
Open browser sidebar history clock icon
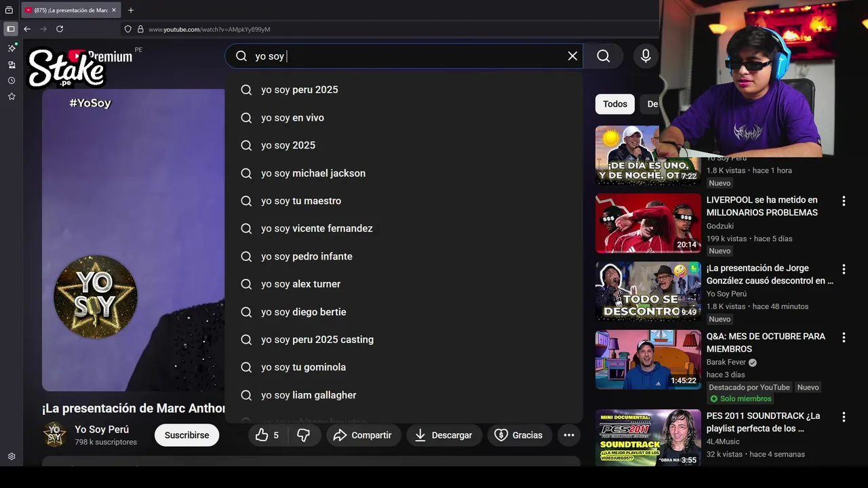click(x=12, y=81)
